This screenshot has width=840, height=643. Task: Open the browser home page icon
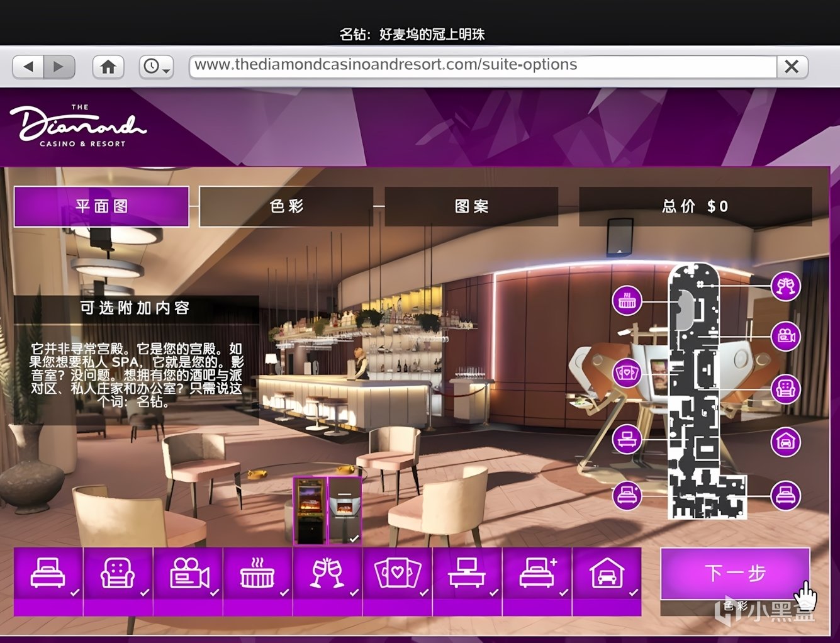coord(108,66)
